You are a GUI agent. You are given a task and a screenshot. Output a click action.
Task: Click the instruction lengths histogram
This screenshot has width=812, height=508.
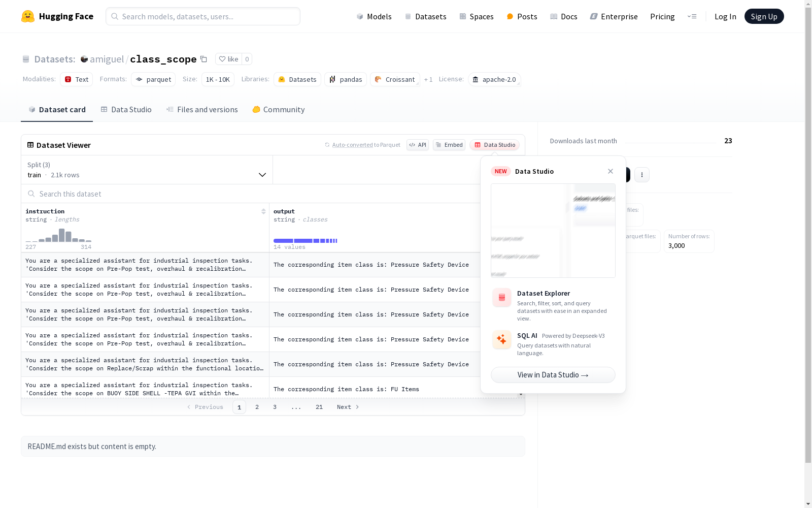(58, 235)
